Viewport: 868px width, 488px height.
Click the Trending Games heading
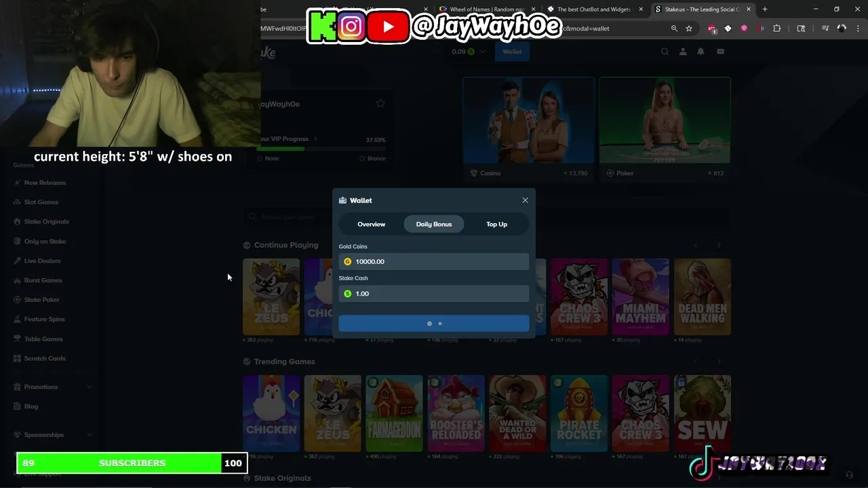click(284, 362)
